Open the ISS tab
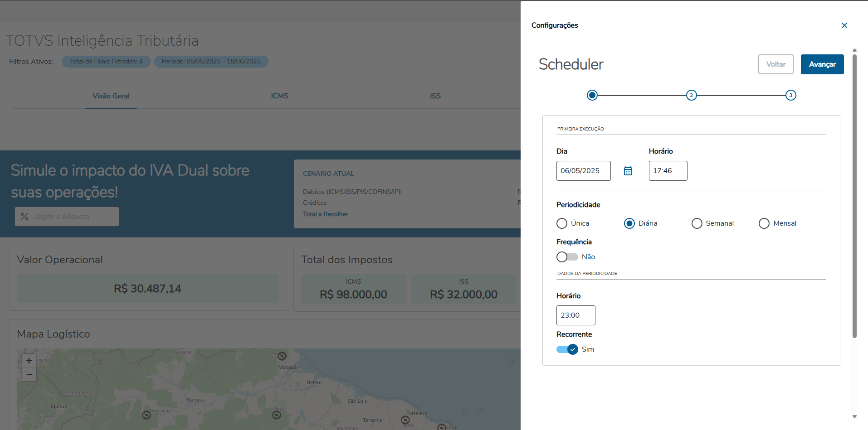 click(435, 96)
